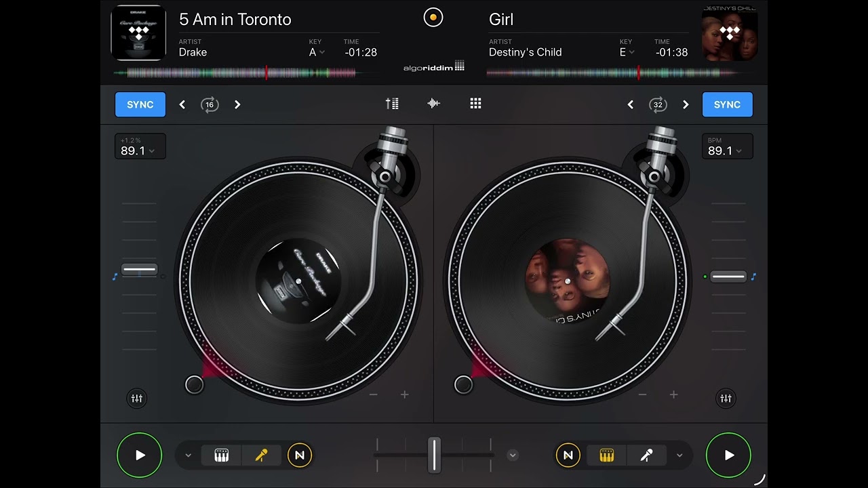Toggle SYNC on right deck
The image size is (868, 488).
coord(727,104)
